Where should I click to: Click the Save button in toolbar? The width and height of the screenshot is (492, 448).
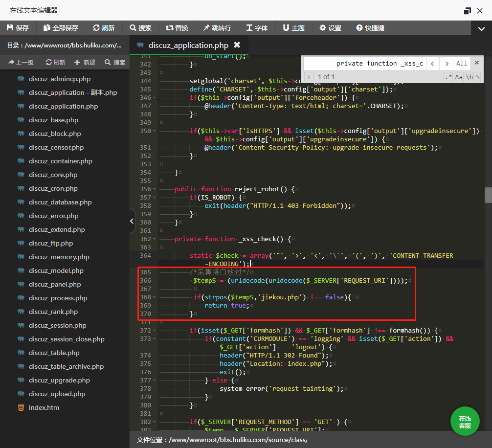pyautogui.click(x=18, y=28)
